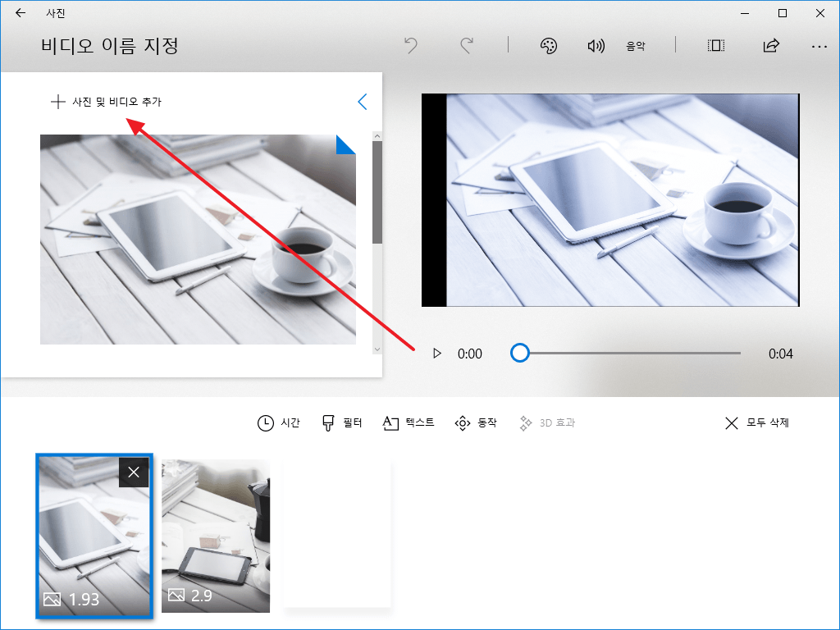840x630 pixels.
Task: Open the 음악 music option
Action: click(636, 47)
